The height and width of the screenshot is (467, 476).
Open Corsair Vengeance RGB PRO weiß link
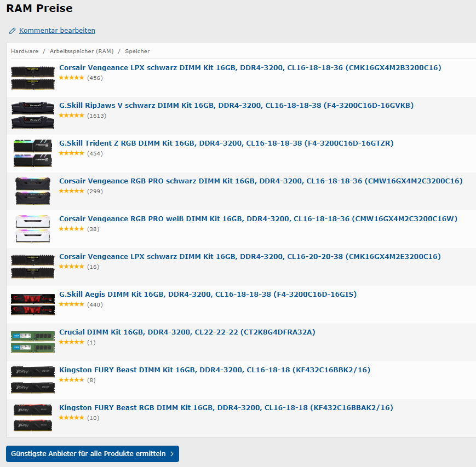[x=258, y=219]
